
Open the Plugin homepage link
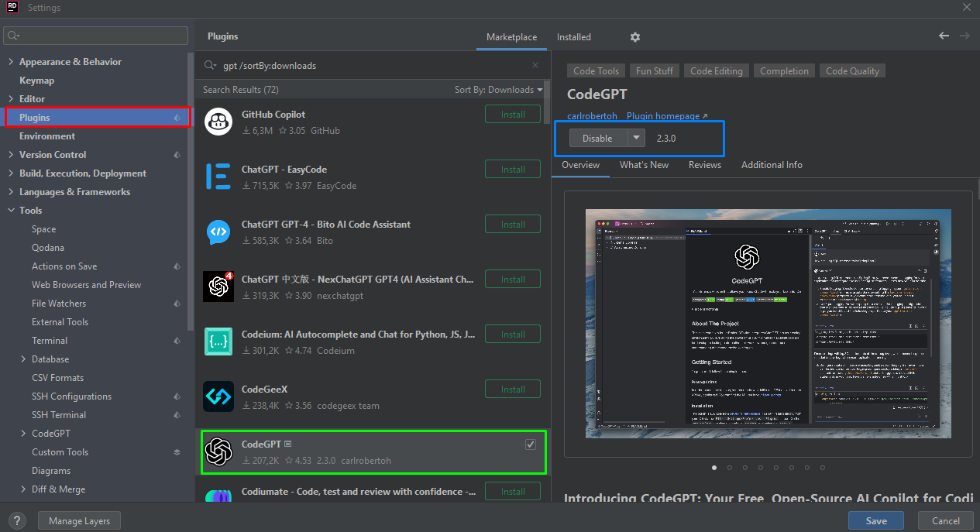click(667, 116)
